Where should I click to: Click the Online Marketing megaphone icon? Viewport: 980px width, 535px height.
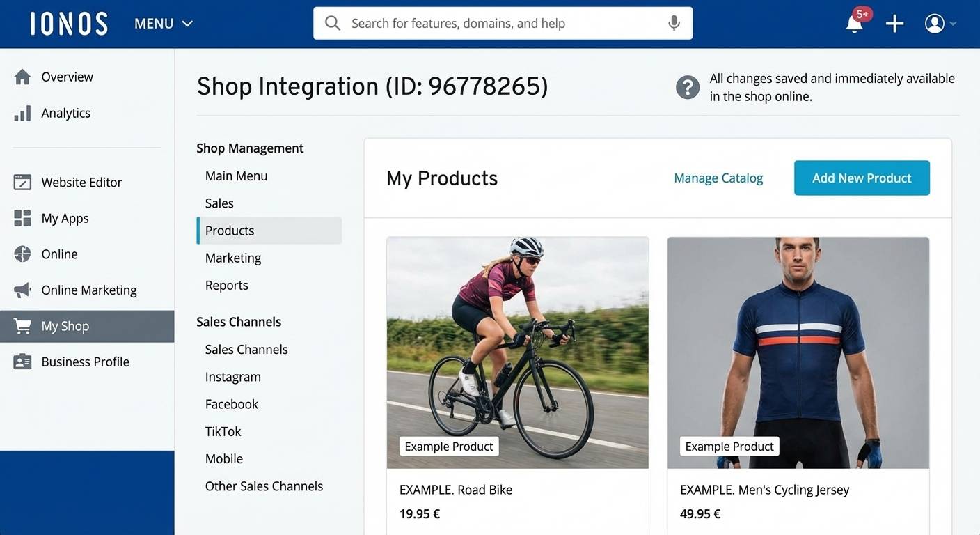coord(22,290)
